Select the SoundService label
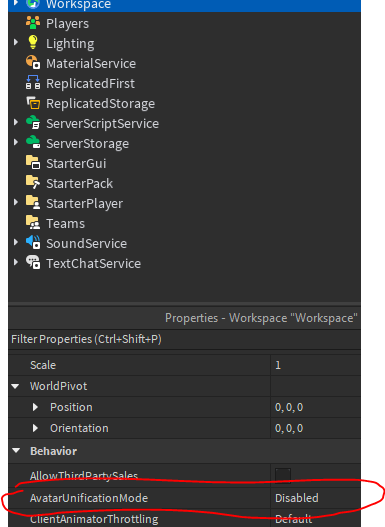 tap(87, 244)
